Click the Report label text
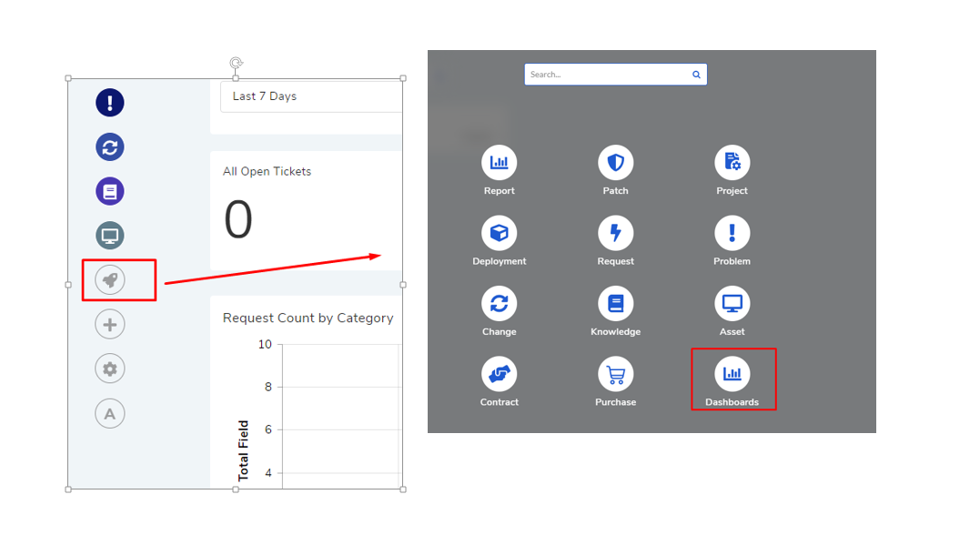 pyautogui.click(x=499, y=191)
